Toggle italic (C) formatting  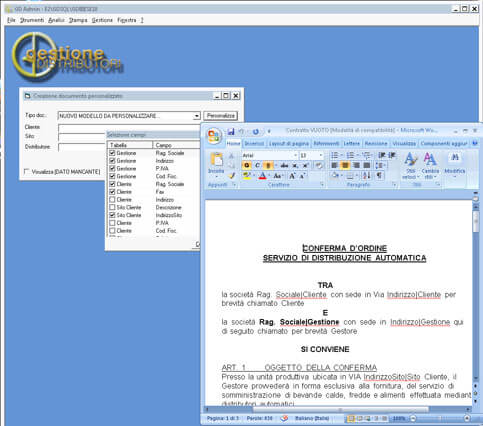(x=257, y=165)
